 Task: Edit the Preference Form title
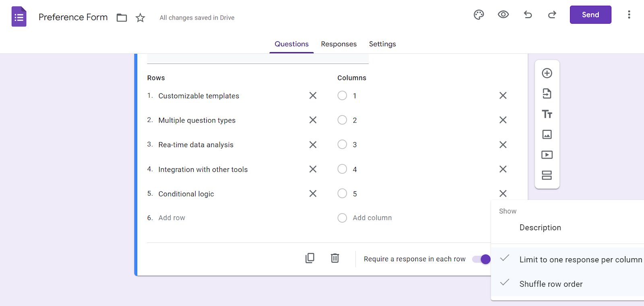pyautogui.click(x=73, y=17)
